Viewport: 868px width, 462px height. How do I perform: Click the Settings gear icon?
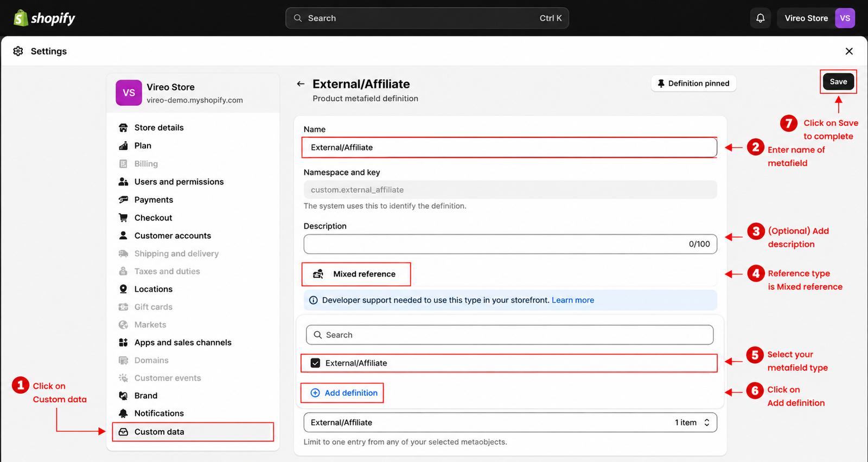click(18, 51)
